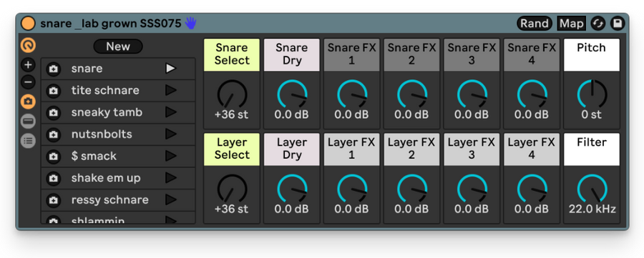This screenshot has width=644, height=258.
Task: Launch the $ smack snapshot
Action: pos(171,156)
